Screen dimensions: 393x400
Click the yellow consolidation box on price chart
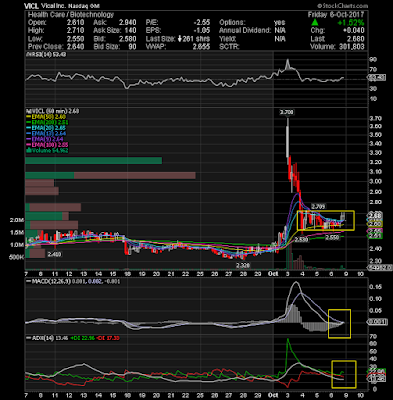coord(326,220)
